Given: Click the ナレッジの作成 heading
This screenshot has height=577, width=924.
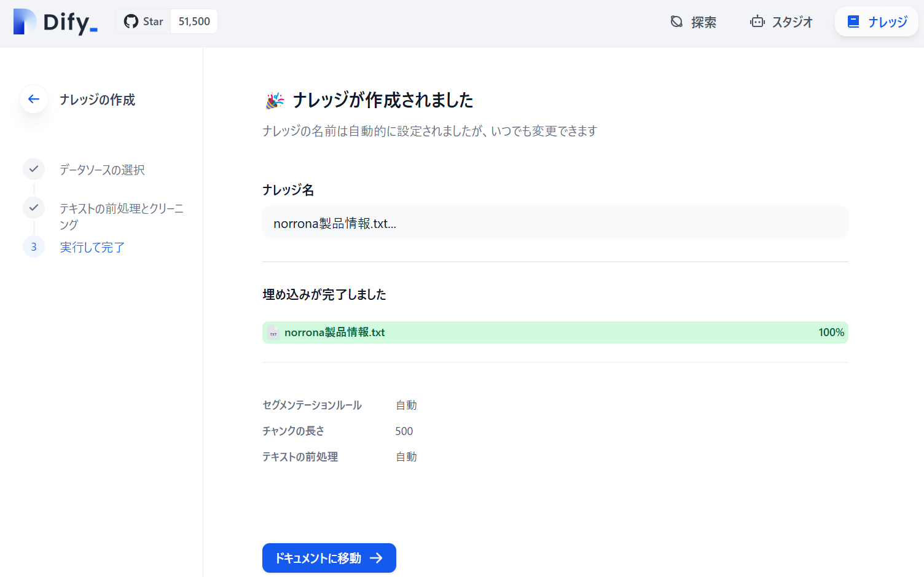Looking at the screenshot, I should point(97,100).
